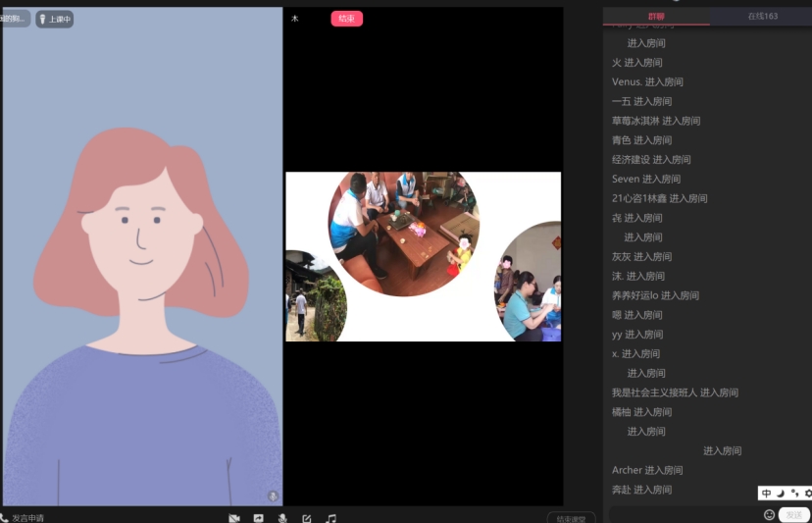Click the red 结束 button
The width and height of the screenshot is (812, 523).
coord(346,19)
